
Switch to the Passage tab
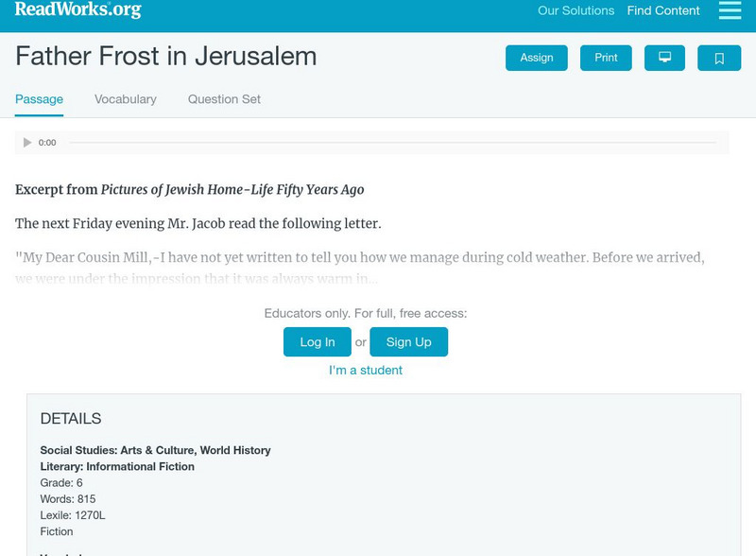(39, 99)
